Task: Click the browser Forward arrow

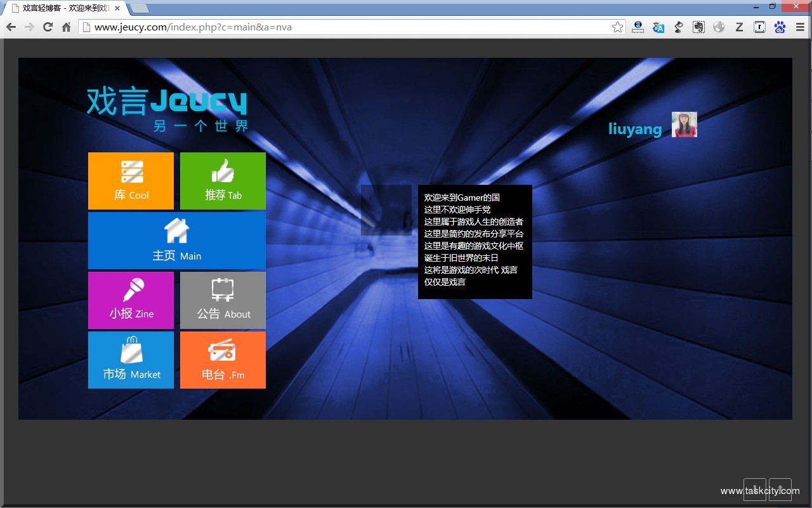Action: coord(29,27)
